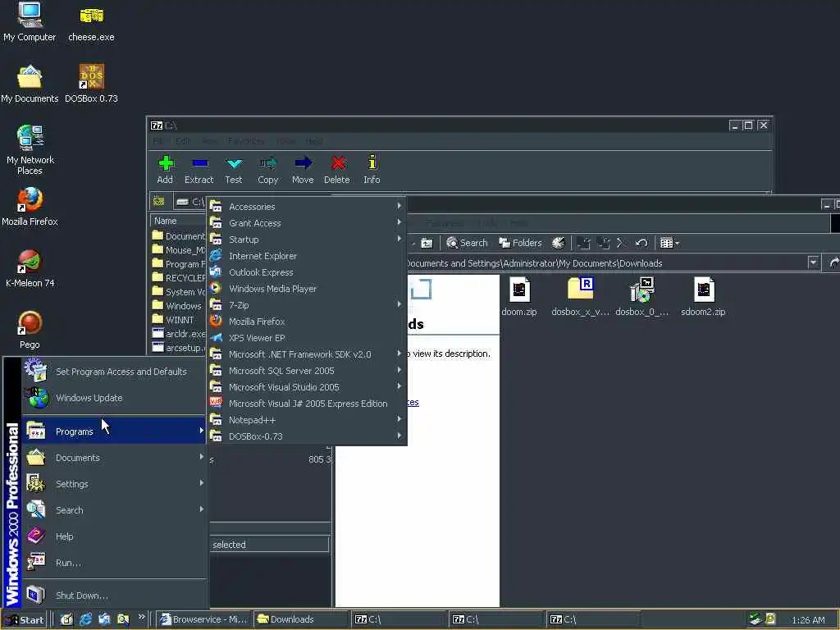Select cheese.exe on the desktop
This screenshot has height=630, width=840.
coord(91,24)
